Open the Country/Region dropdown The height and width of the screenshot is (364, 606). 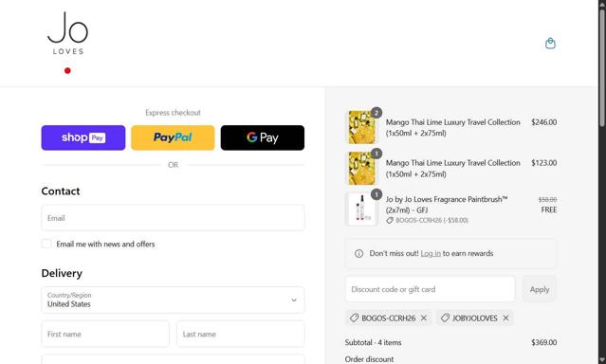click(x=173, y=300)
